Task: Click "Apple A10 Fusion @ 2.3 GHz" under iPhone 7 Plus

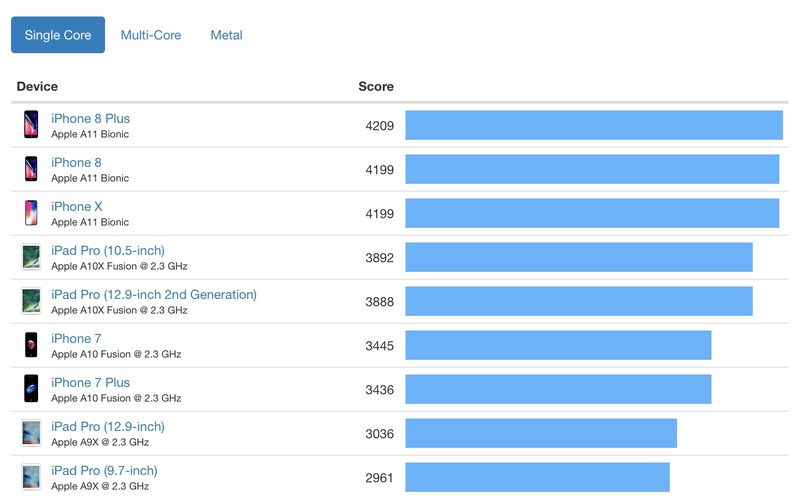Action: [x=116, y=398]
